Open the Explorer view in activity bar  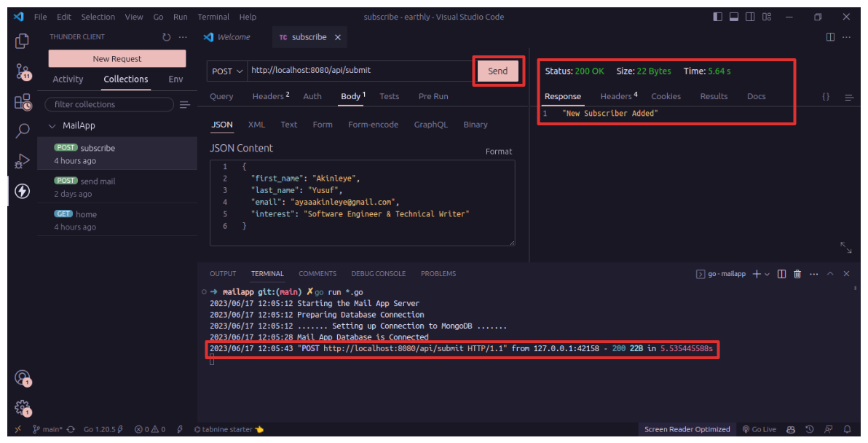pyautogui.click(x=22, y=42)
